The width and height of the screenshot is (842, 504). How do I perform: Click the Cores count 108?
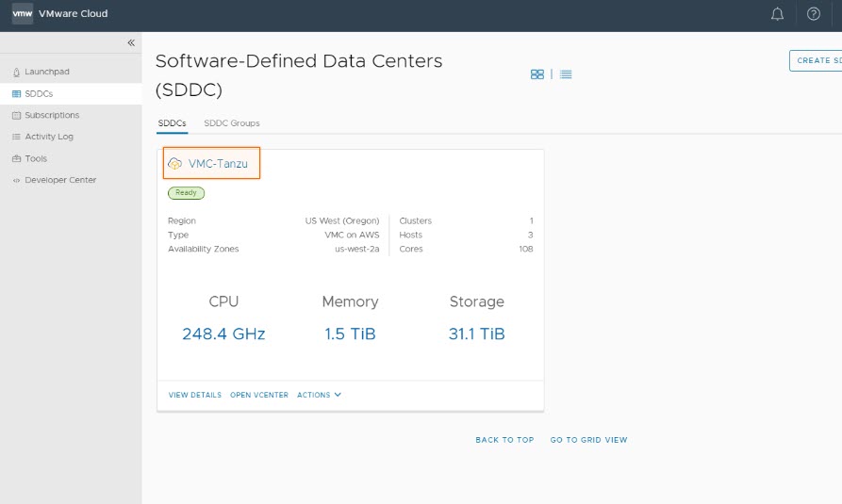[x=526, y=249]
